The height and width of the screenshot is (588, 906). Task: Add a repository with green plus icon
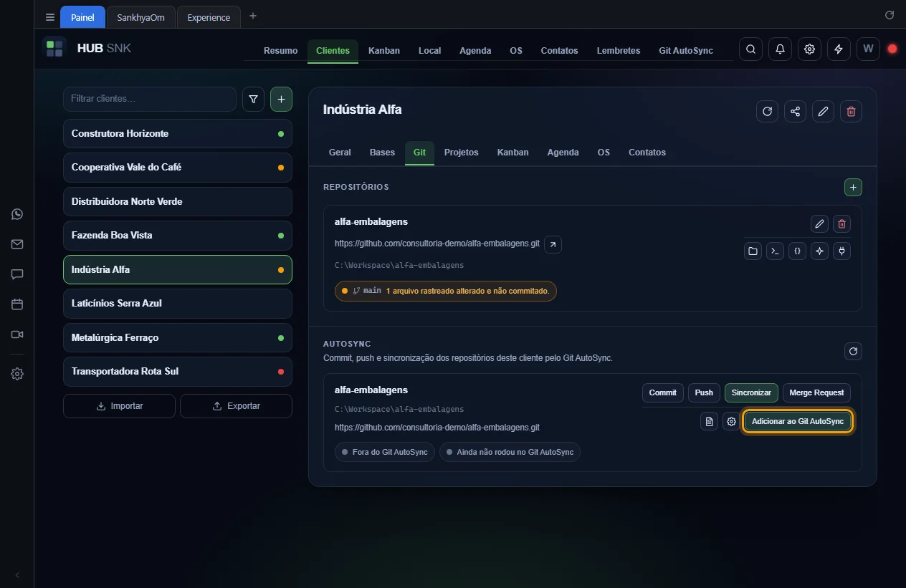tap(853, 187)
